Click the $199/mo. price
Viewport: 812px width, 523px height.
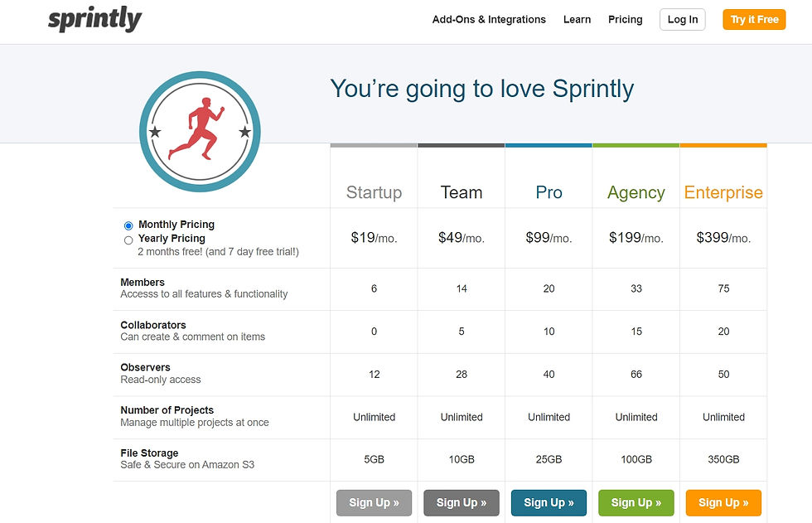[636, 238]
